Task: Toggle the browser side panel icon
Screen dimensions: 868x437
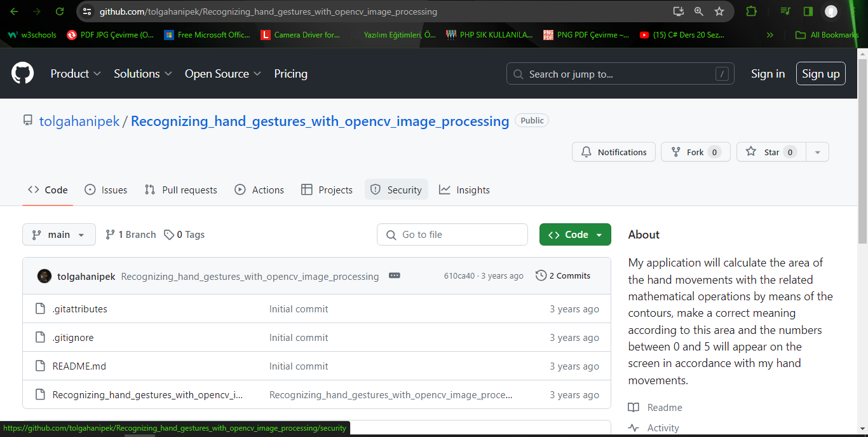Action: tap(808, 11)
